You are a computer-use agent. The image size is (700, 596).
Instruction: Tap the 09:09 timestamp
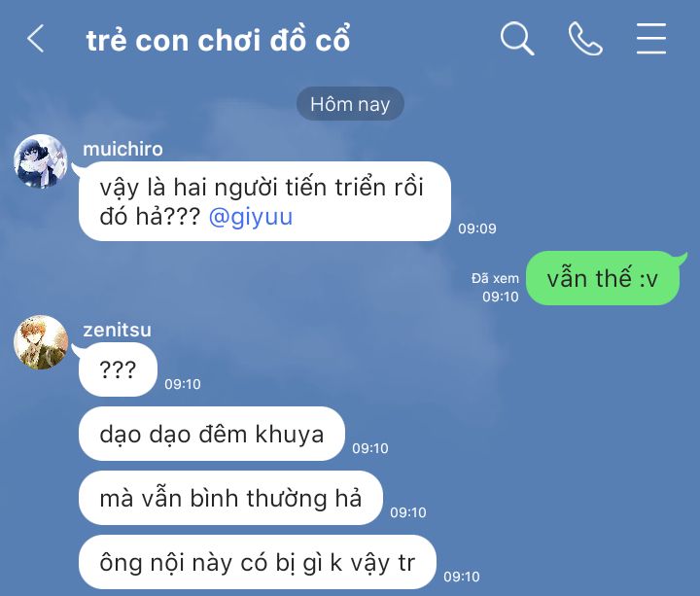click(x=477, y=228)
